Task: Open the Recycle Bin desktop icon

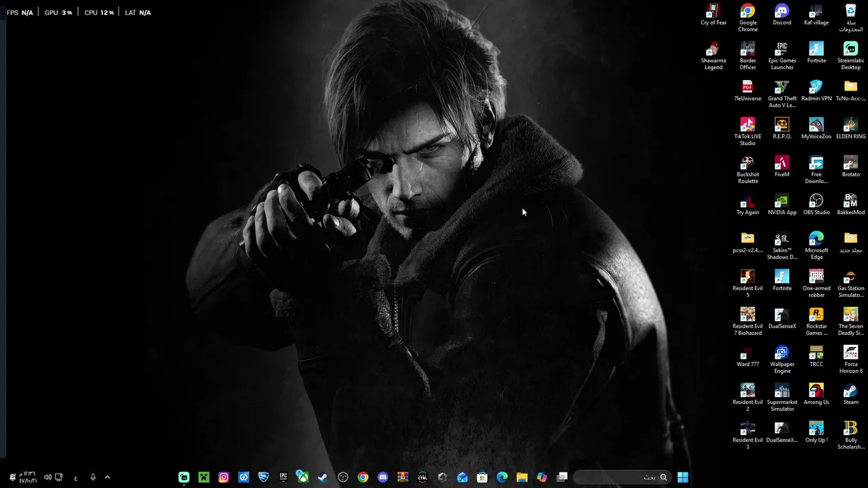Action: [850, 18]
